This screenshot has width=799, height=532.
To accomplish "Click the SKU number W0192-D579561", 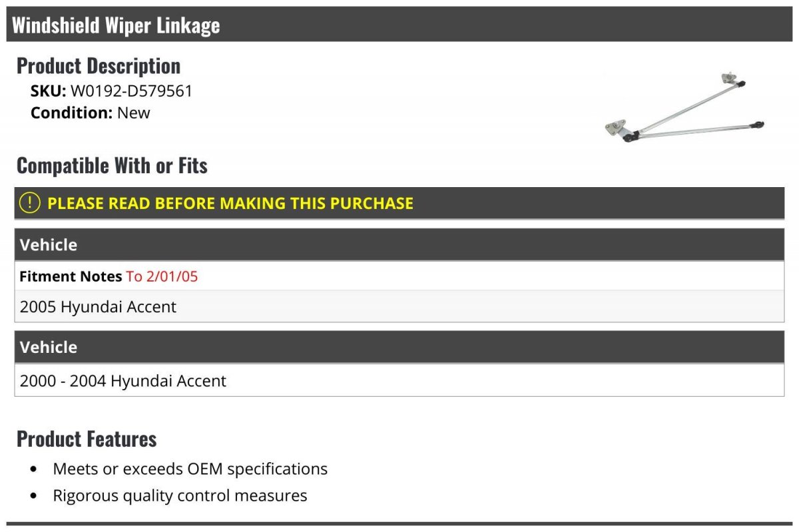I will point(131,91).
